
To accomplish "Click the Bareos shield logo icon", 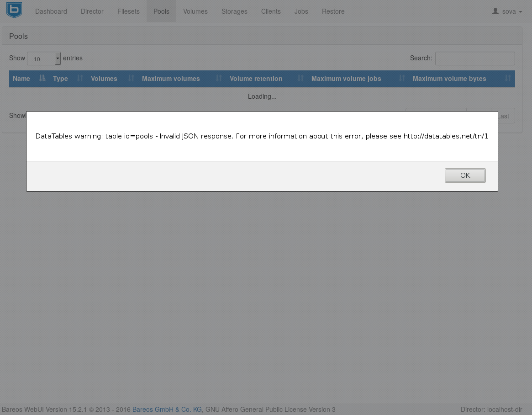I will [14, 10].
